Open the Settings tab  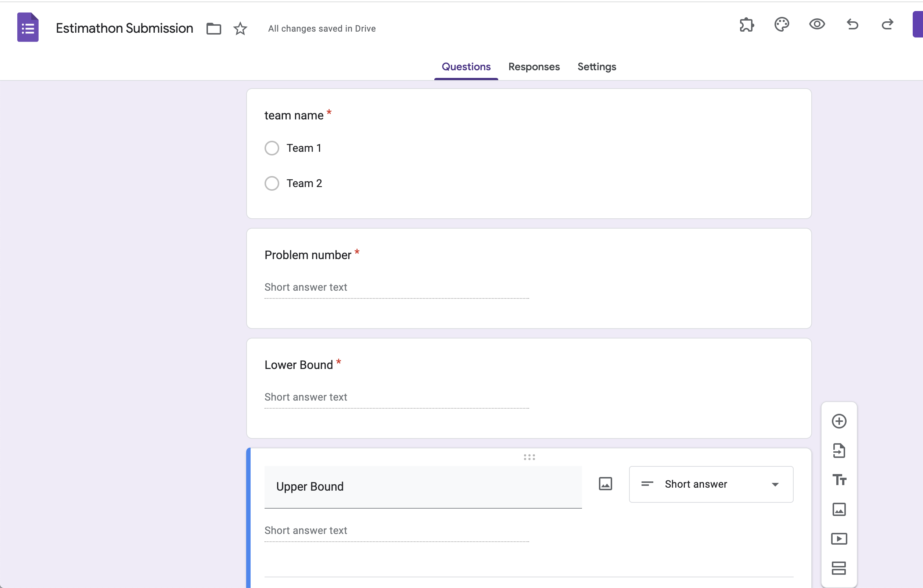[x=597, y=67]
